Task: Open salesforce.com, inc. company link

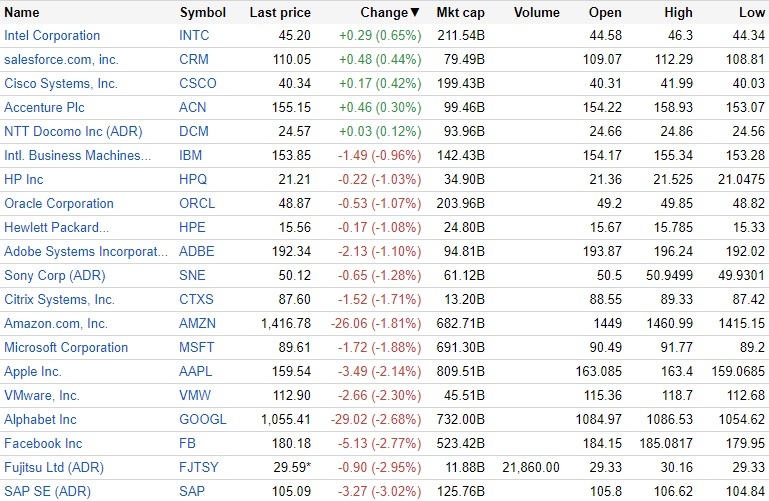Action: [61, 60]
